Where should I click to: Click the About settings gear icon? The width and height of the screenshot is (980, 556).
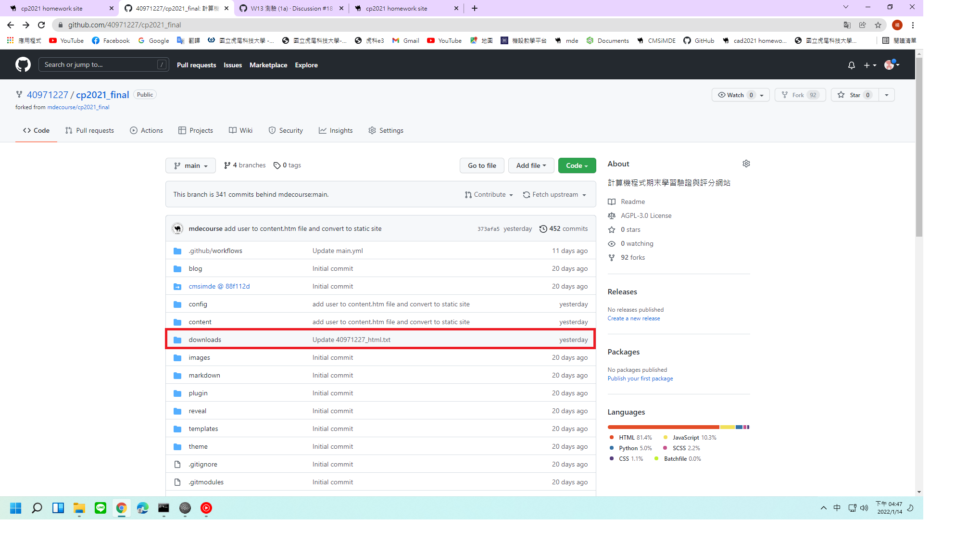coord(746,164)
